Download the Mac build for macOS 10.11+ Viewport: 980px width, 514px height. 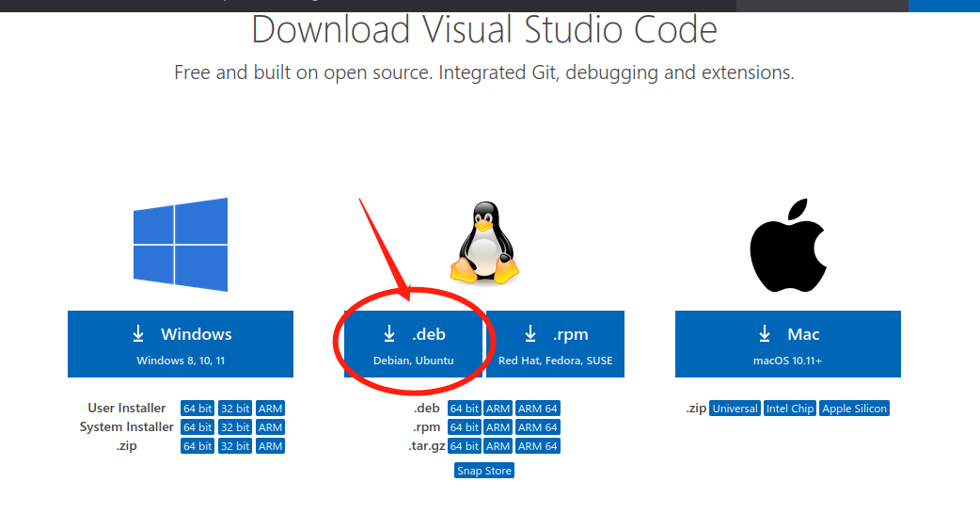pyautogui.click(x=788, y=344)
